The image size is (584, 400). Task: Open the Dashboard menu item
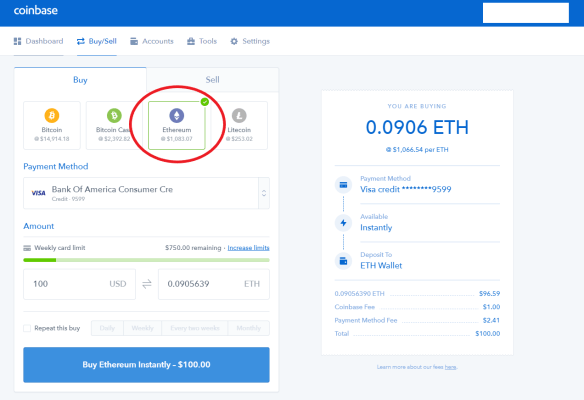pos(39,41)
